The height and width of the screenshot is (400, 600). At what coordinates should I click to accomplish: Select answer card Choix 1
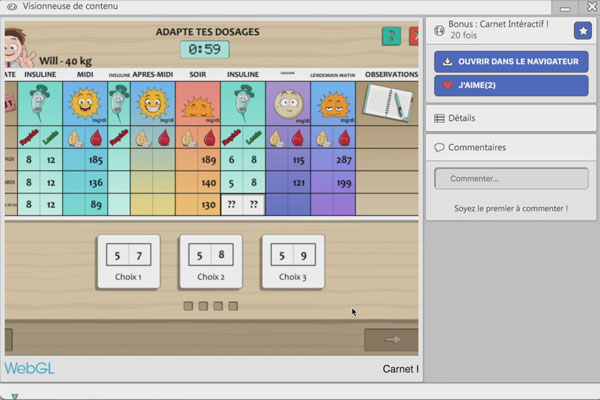tap(126, 260)
